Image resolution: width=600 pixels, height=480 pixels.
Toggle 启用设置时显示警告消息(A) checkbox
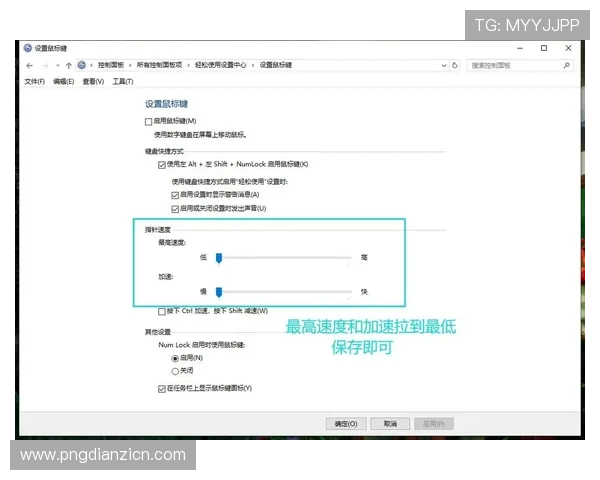click(175, 195)
